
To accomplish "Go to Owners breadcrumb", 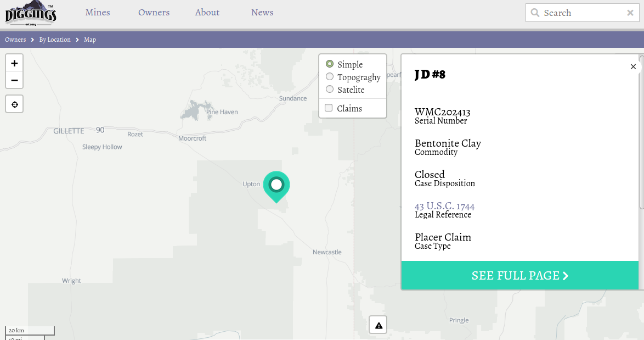I will (15, 40).
